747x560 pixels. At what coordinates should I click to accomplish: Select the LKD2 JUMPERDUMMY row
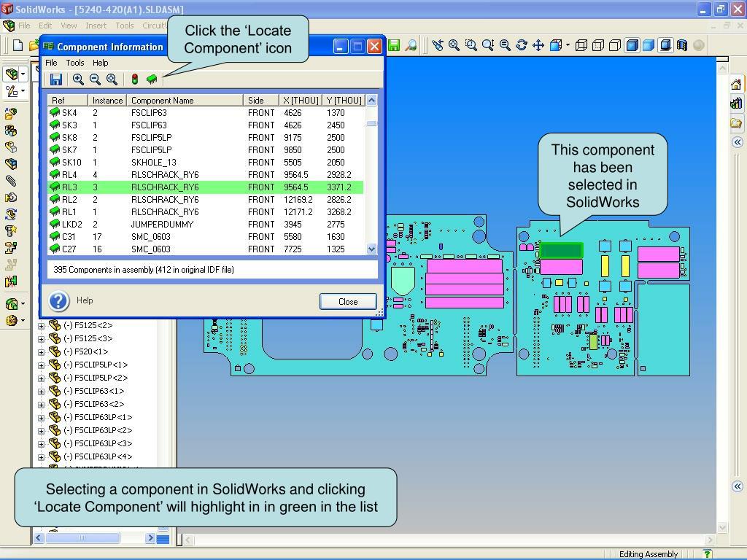click(x=206, y=225)
